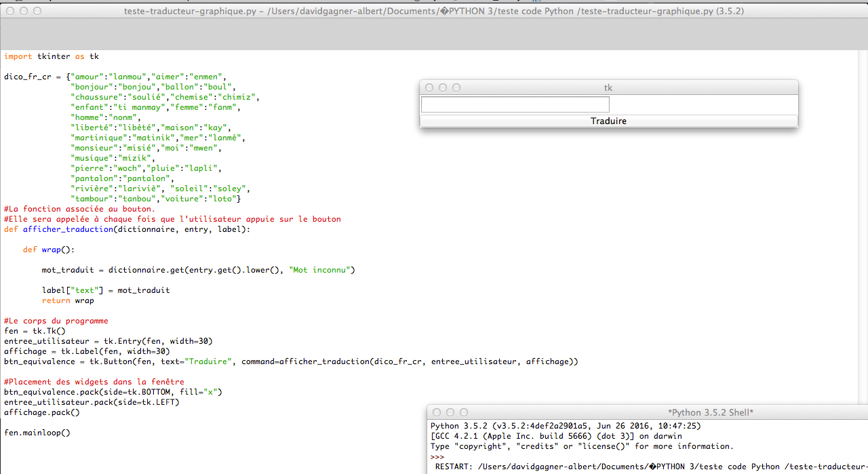Close the small tk window
This screenshot has width=868, height=474.
[429, 87]
